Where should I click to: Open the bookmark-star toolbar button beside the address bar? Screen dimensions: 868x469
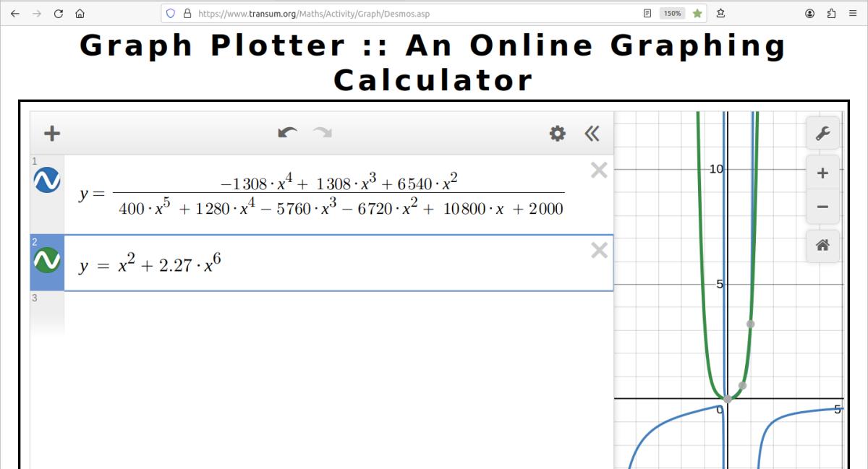(x=721, y=13)
